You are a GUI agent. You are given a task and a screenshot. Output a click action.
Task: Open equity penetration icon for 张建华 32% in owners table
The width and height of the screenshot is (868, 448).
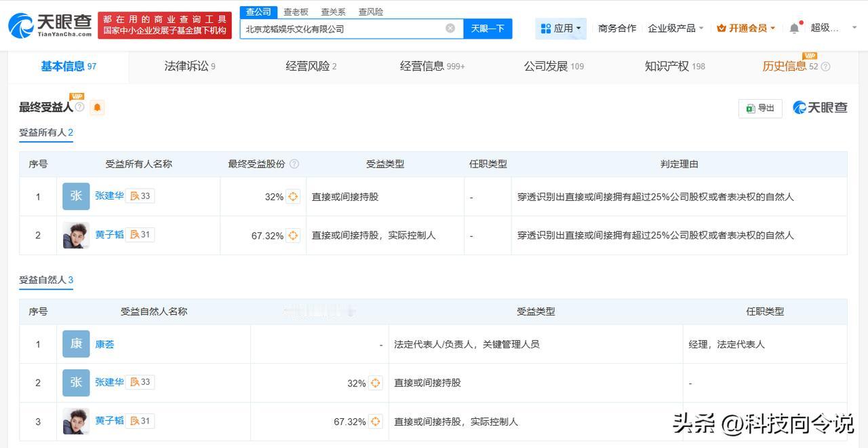(x=293, y=196)
